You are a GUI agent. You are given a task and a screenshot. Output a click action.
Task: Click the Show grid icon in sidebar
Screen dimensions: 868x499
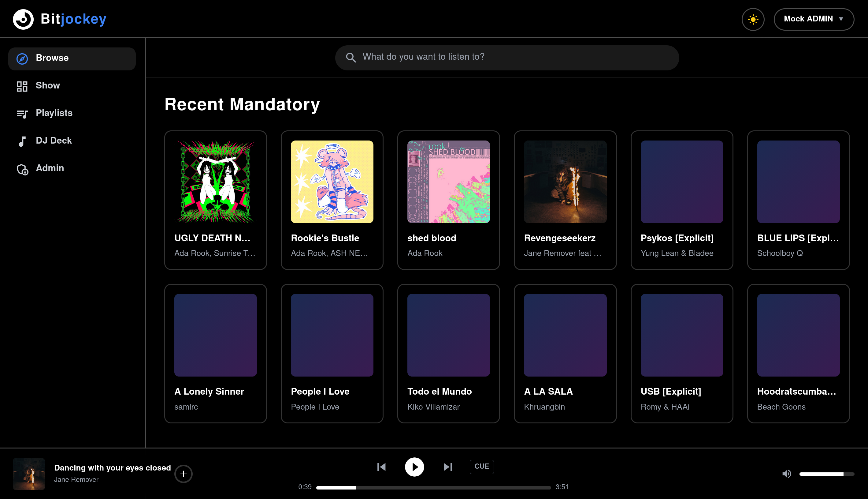(x=22, y=86)
